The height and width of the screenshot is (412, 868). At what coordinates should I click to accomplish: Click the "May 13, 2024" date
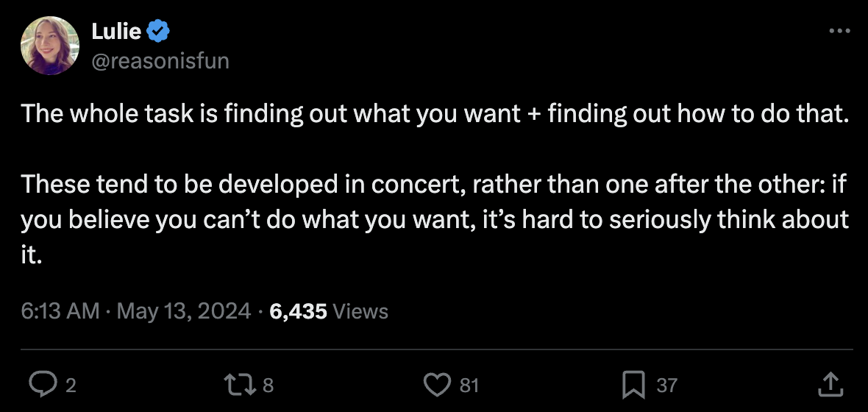[183, 311]
